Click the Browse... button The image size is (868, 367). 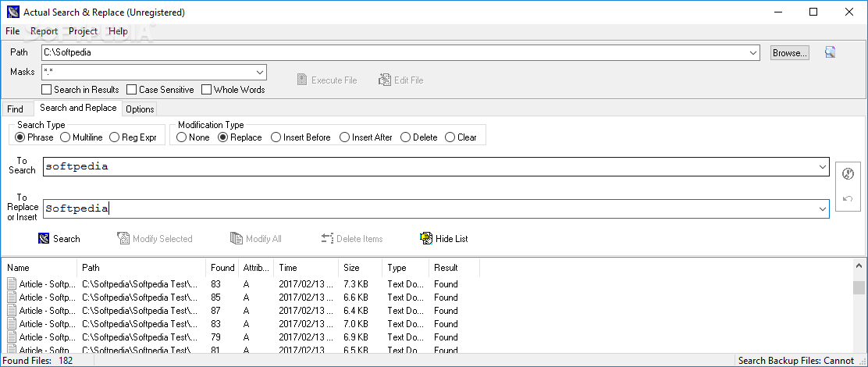click(790, 53)
